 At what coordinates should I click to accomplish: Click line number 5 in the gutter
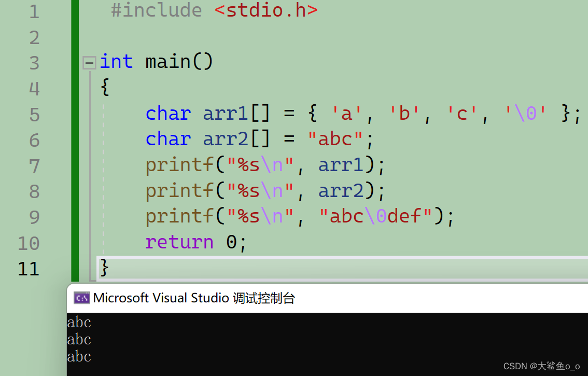click(x=34, y=115)
